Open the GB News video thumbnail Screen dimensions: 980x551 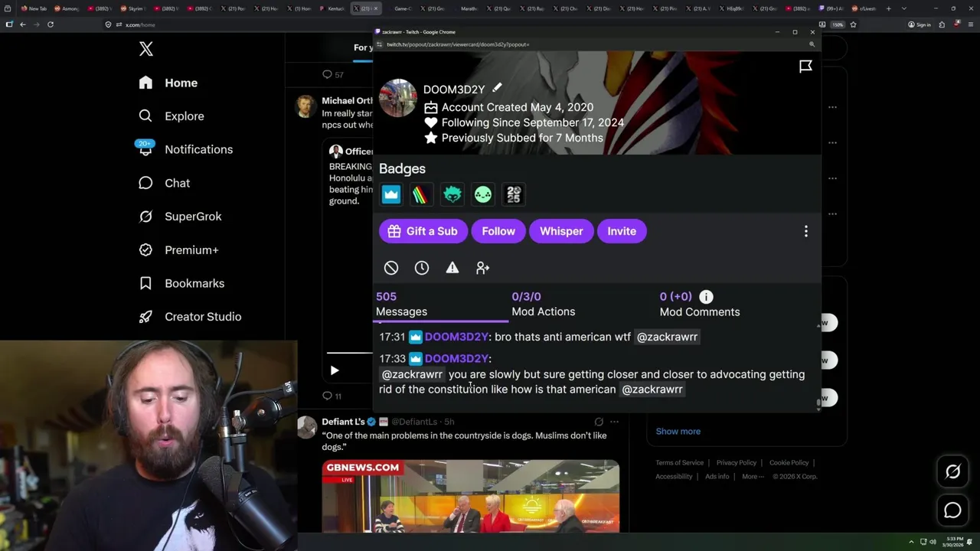pyautogui.click(x=470, y=496)
